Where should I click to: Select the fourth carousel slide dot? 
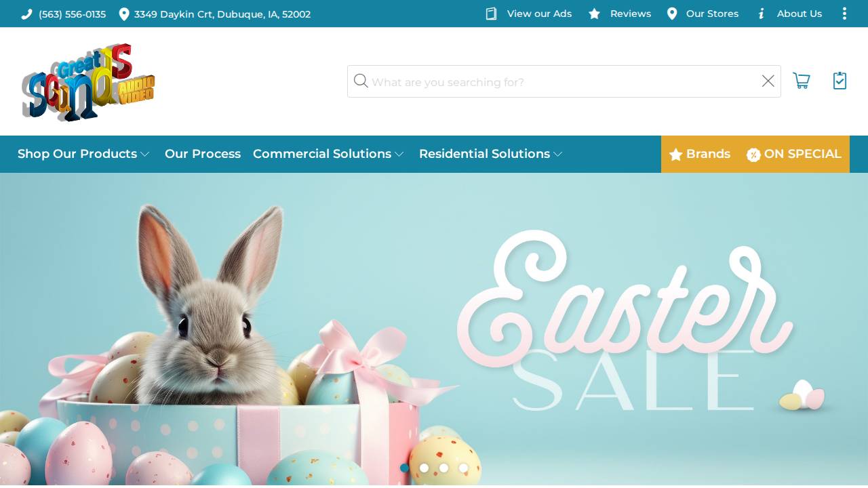pyautogui.click(x=463, y=468)
